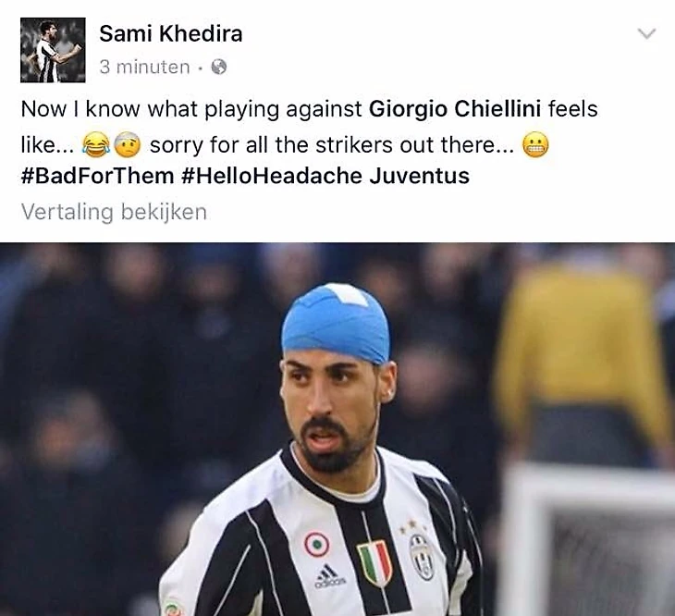Screen dimensions: 675x616
Task: Click the bandaged head emoji
Action: pyautogui.click(x=128, y=144)
